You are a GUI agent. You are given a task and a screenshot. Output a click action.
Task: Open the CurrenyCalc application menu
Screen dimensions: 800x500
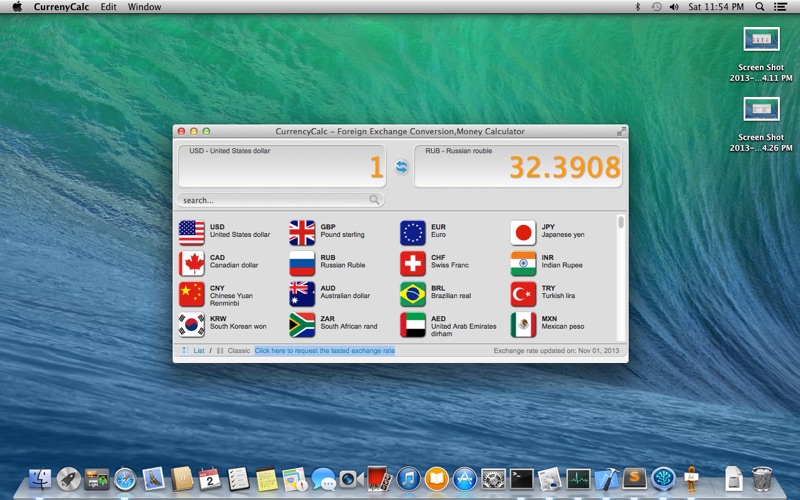(61, 7)
